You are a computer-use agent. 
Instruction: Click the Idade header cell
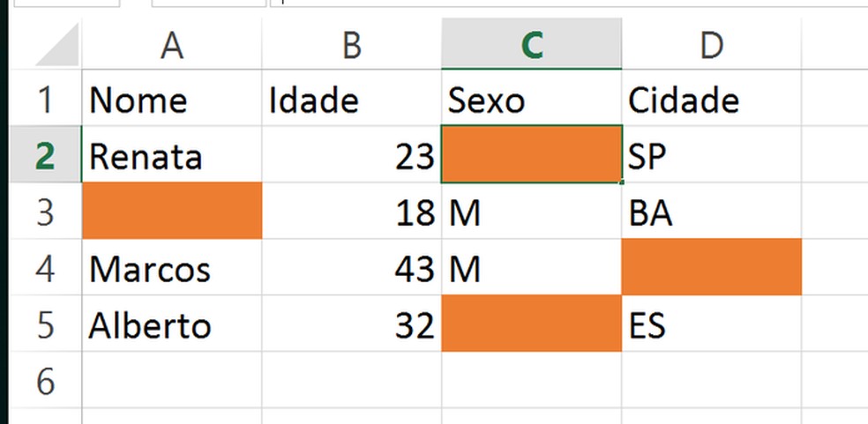tap(351, 100)
